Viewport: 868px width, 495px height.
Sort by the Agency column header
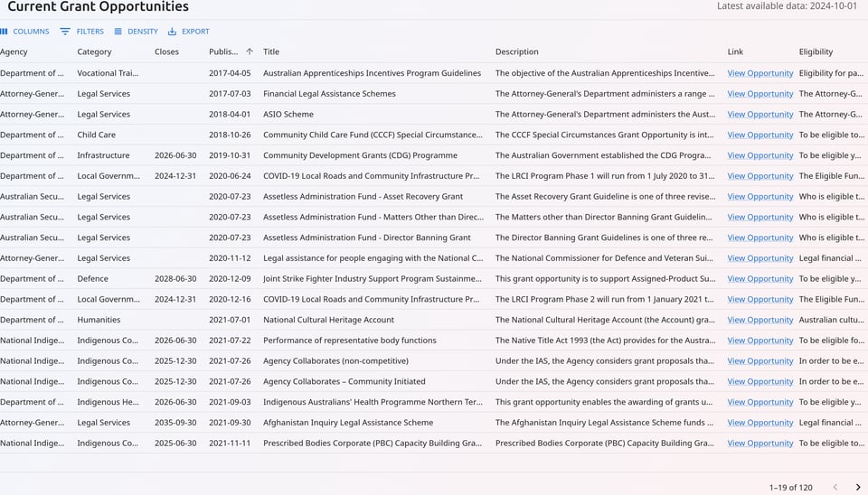pos(14,51)
